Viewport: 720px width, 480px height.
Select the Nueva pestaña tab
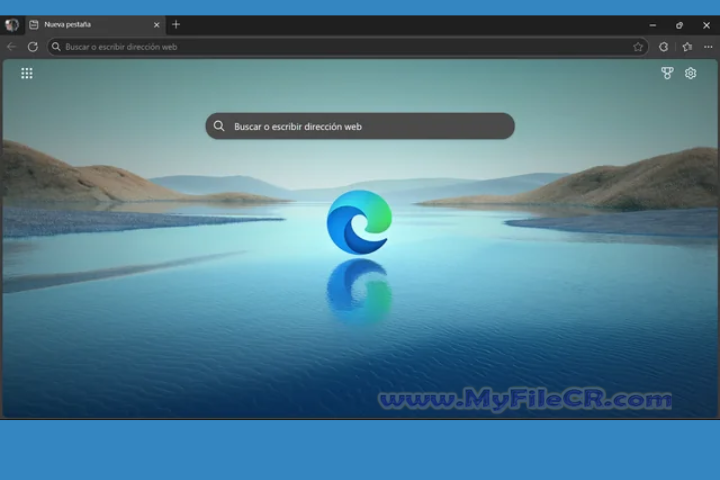click(95, 25)
